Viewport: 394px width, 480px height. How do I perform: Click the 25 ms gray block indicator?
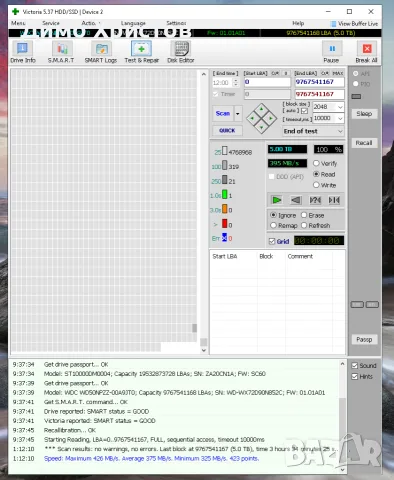pos(225,151)
